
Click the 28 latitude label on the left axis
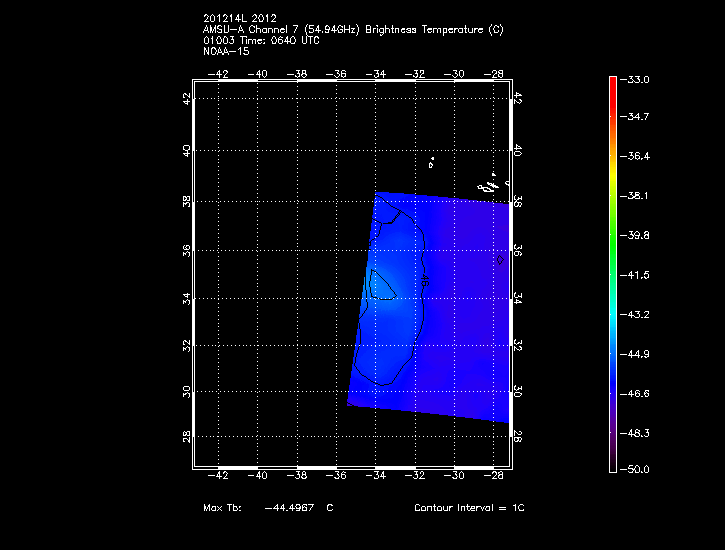pyautogui.click(x=186, y=437)
